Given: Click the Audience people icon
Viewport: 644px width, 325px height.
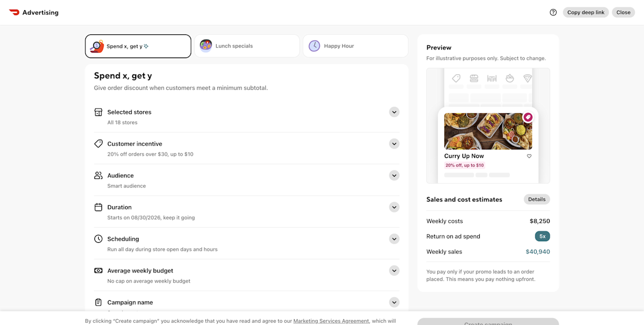Looking at the screenshot, I should click(x=98, y=176).
